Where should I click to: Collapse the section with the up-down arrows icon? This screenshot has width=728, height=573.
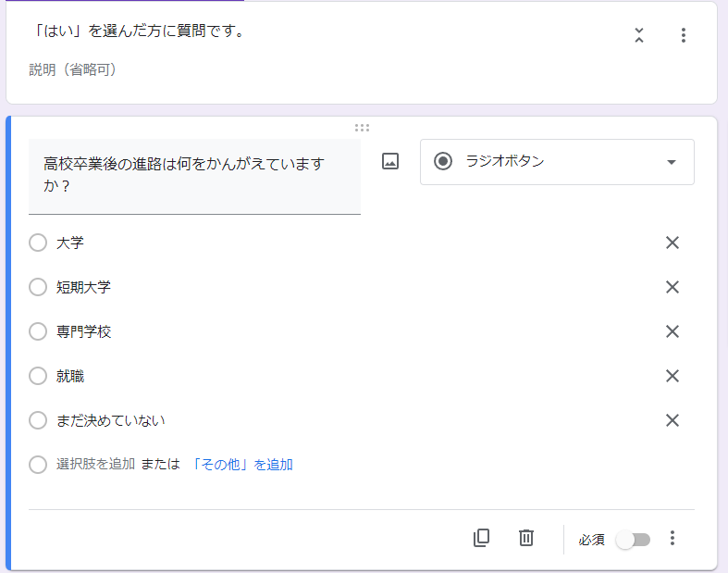coord(639,35)
